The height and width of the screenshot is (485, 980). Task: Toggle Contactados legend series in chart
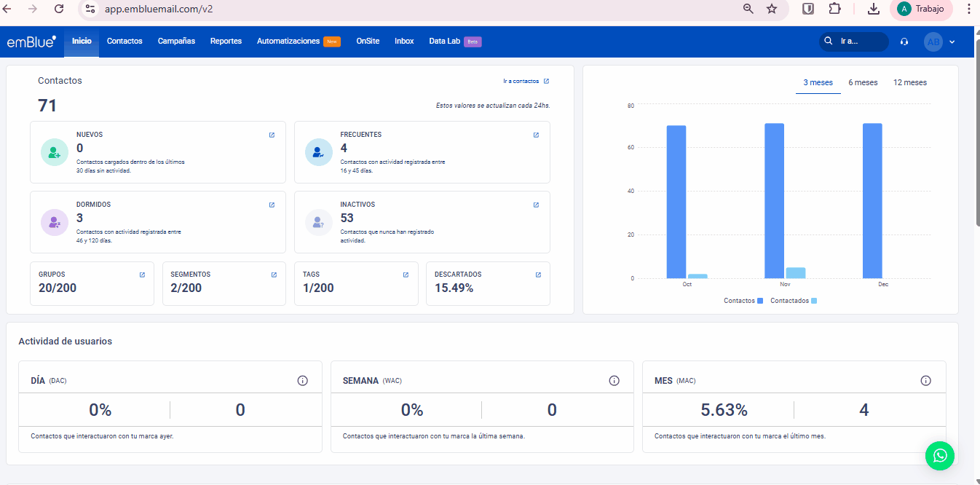(x=793, y=301)
